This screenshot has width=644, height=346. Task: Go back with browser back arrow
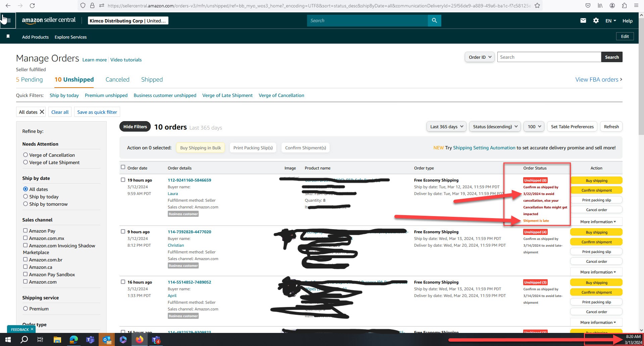[8, 6]
